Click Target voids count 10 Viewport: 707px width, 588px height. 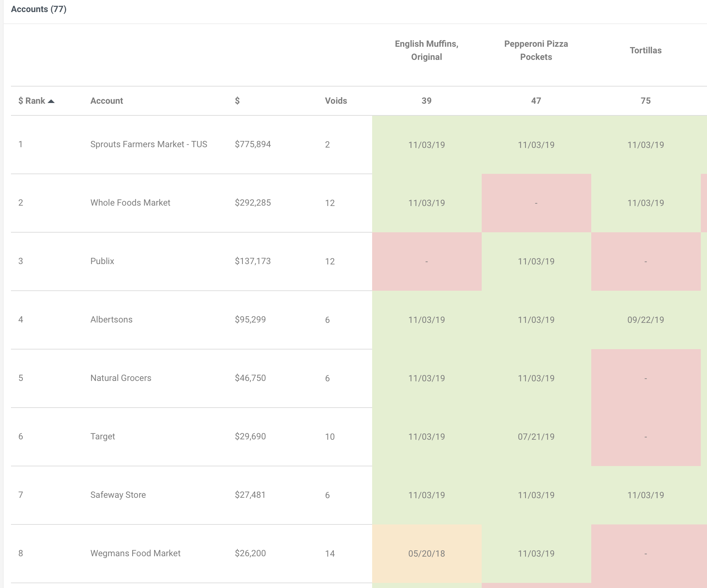coord(330,437)
